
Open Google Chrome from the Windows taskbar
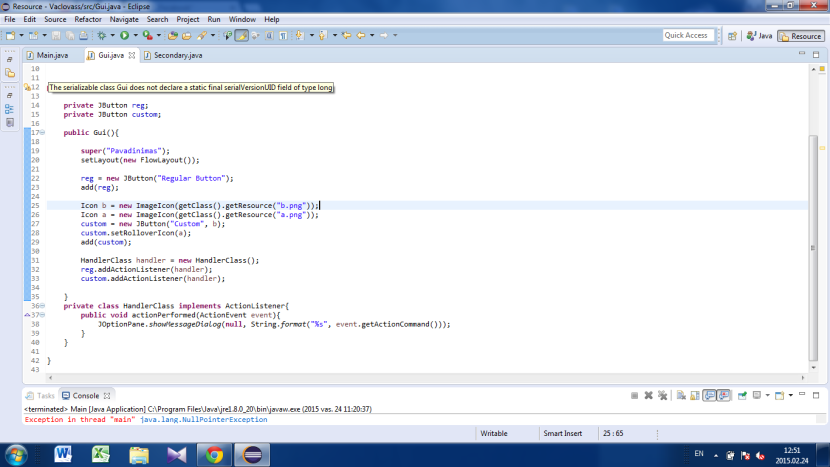pyautogui.click(x=213, y=454)
